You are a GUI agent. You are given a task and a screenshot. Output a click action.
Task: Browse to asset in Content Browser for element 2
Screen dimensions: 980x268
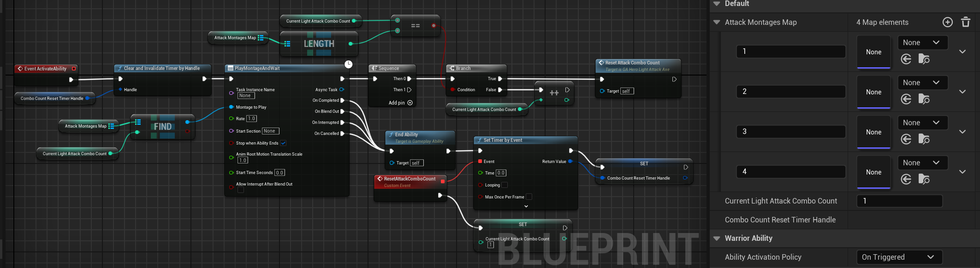tap(924, 99)
